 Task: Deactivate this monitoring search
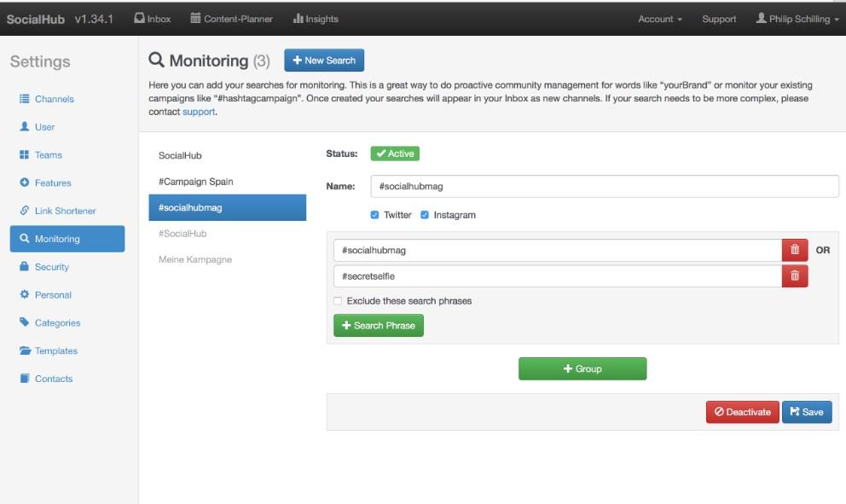point(743,412)
